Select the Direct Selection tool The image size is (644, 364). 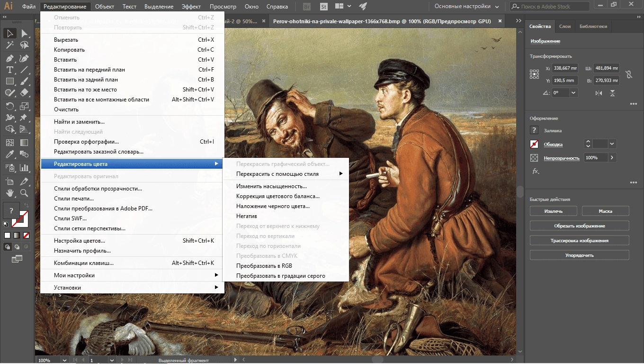click(24, 33)
